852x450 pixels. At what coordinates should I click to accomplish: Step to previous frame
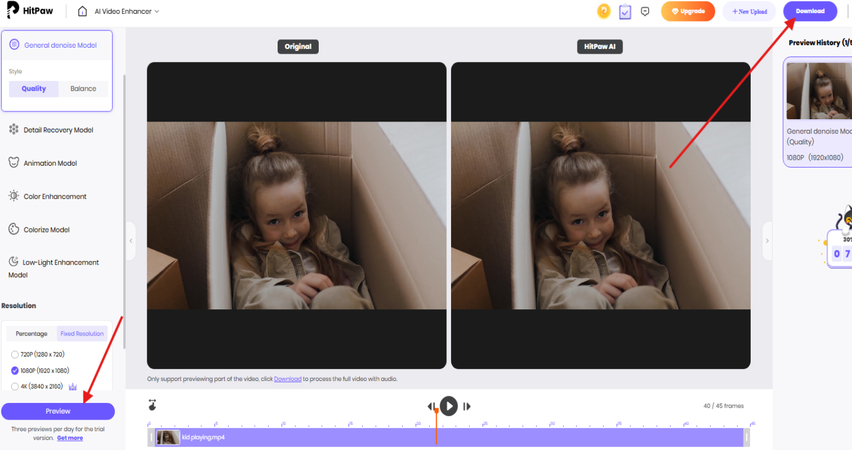[x=431, y=406]
